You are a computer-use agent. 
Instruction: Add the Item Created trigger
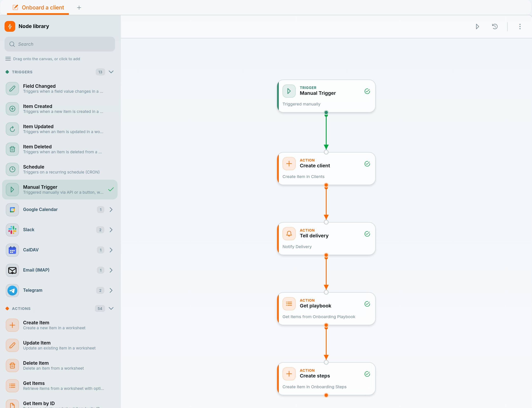[60, 109]
